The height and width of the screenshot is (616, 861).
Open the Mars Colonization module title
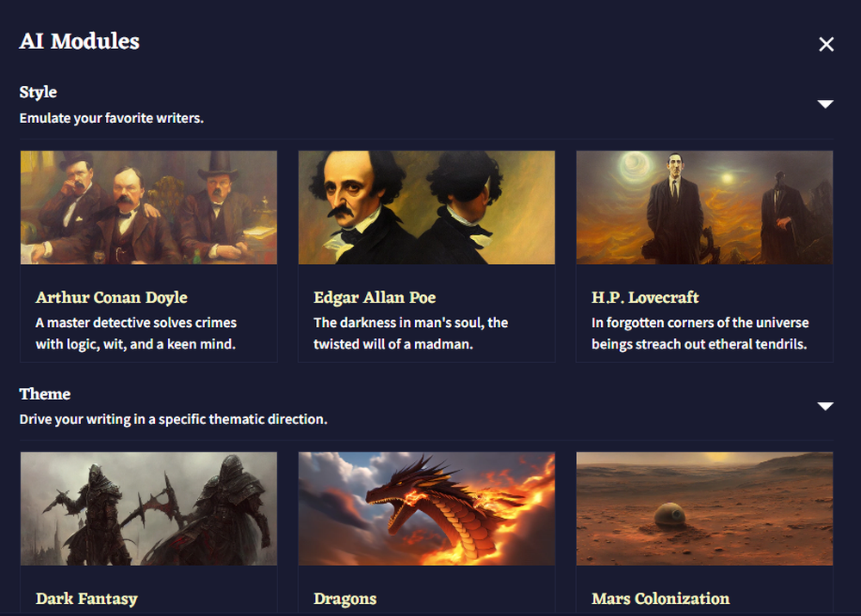tap(660, 599)
